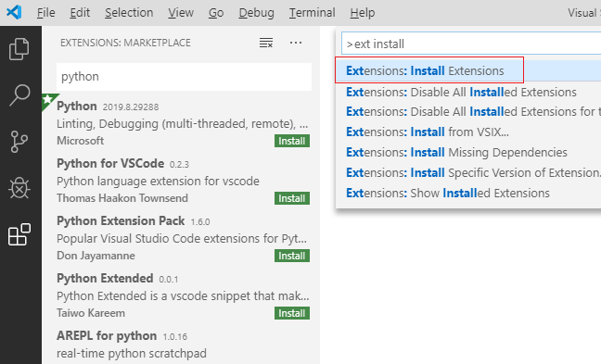Select the Extensions view icon
This screenshot has width=601, height=364.
coord(19,234)
